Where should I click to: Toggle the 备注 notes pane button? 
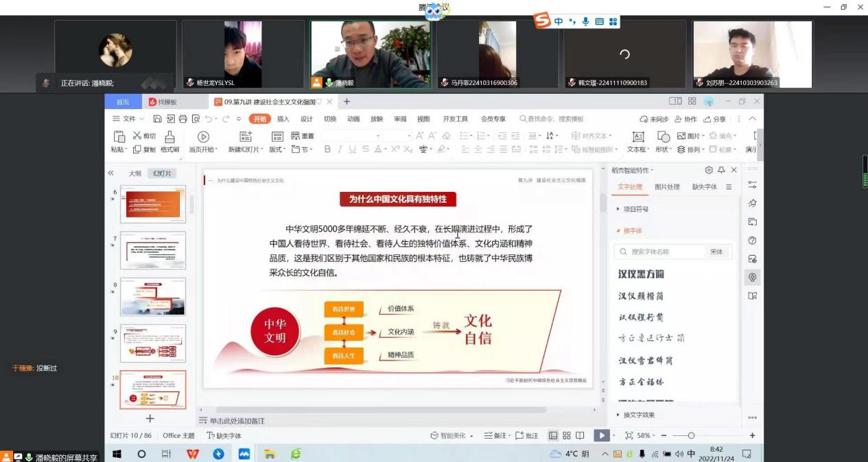tap(495, 435)
